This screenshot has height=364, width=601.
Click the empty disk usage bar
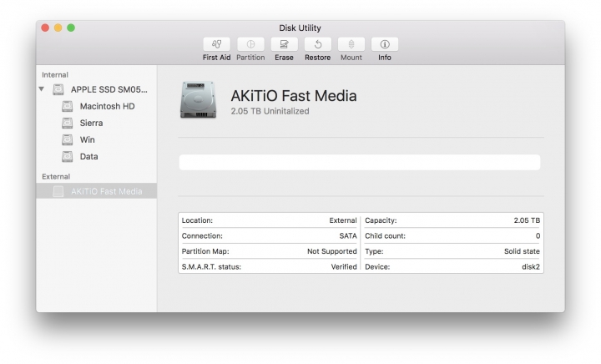coord(360,163)
